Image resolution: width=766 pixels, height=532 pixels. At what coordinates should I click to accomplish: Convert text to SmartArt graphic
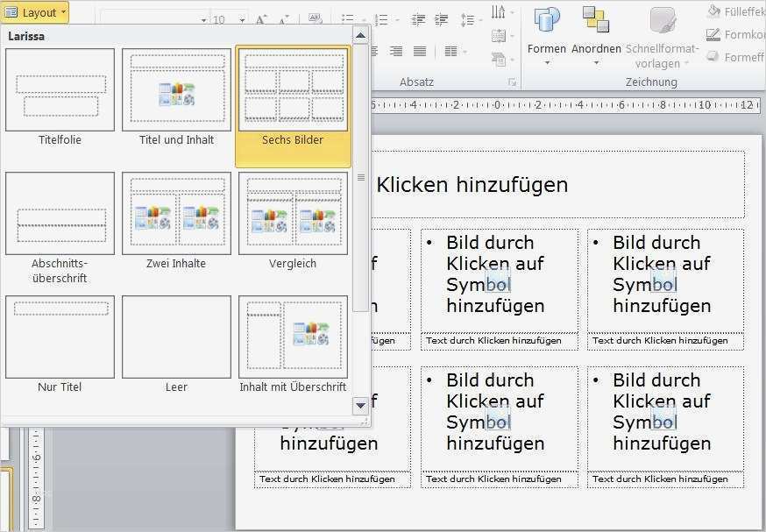[x=499, y=58]
